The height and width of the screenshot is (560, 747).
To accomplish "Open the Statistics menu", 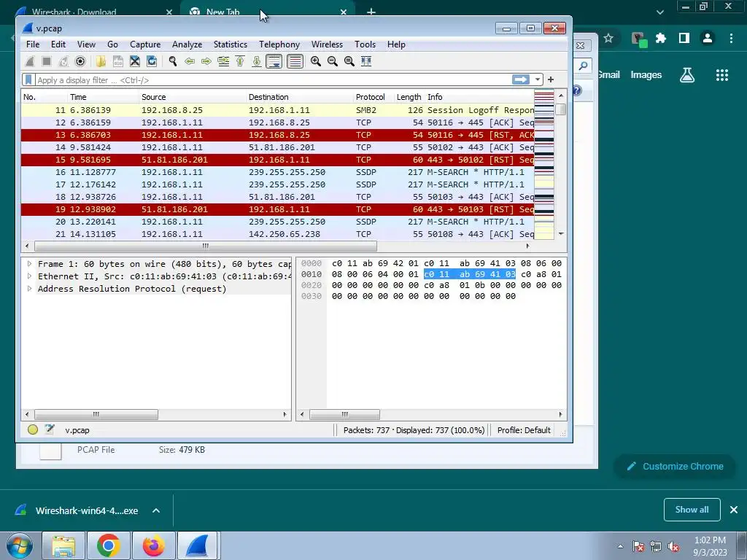I will [x=230, y=44].
